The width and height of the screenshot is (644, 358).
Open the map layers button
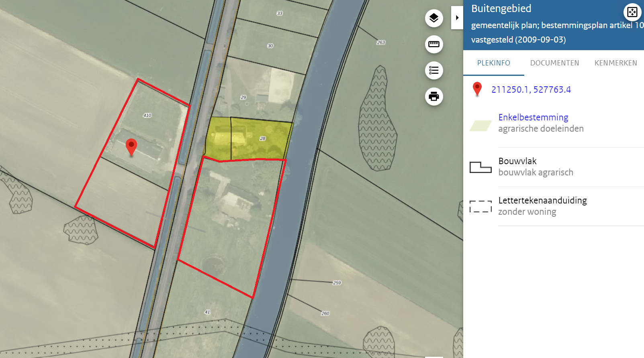coord(434,18)
